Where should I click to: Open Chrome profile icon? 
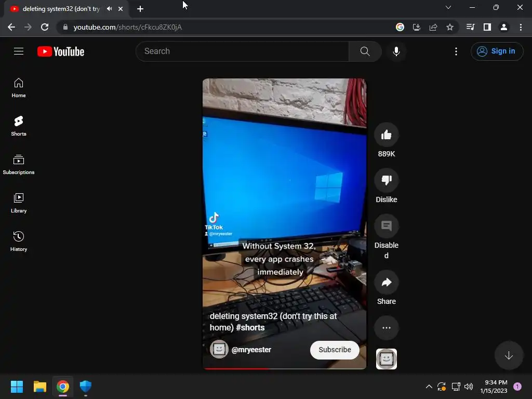503,27
